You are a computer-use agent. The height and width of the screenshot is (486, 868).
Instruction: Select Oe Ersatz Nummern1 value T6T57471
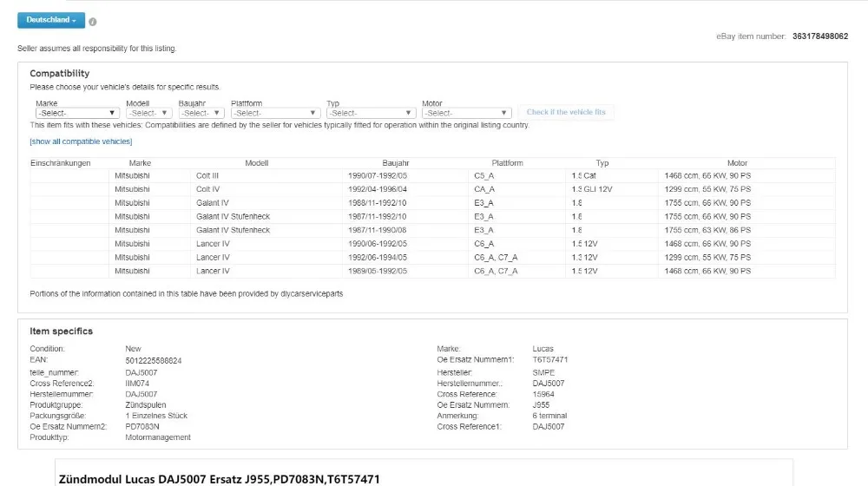[549, 360]
